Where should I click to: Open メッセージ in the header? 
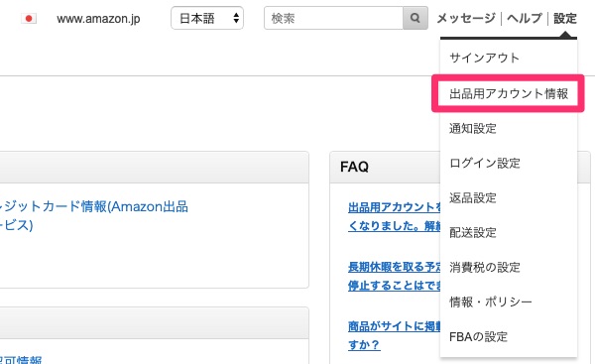click(466, 18)
